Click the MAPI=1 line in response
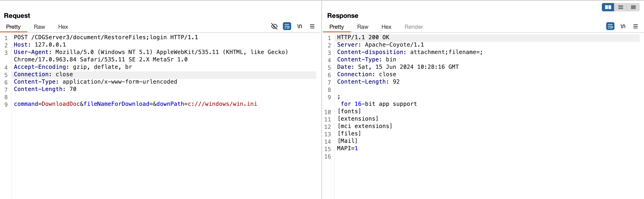The height and width of the screenshot is (199, 644). click(347, 148)
